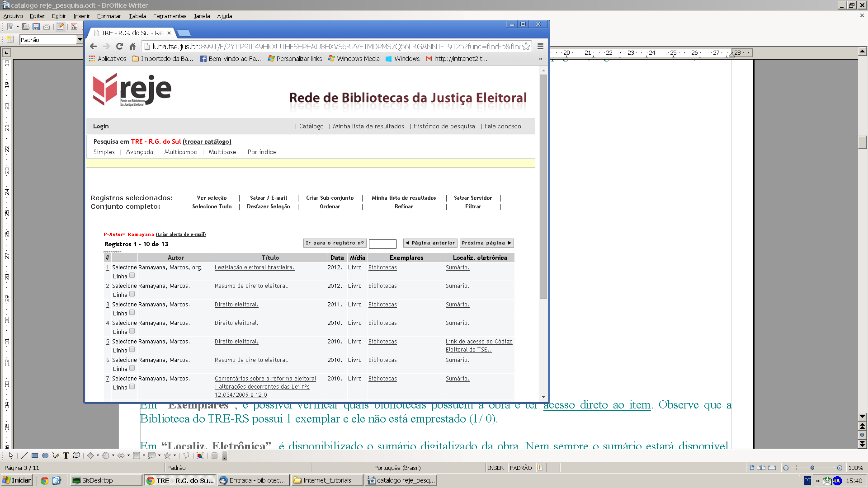Image resolution: width=868 pixels, height=488 pixels.
Task: Open Bibliotecas link for record 3
Action: tap(382, 305)
